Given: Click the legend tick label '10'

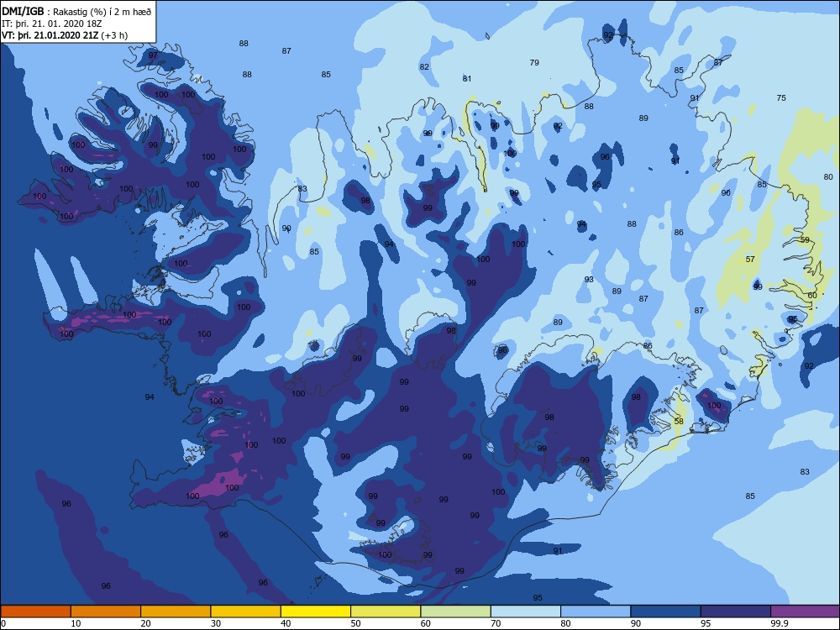Looking at the screenshot, I should (x=76, y=623).
